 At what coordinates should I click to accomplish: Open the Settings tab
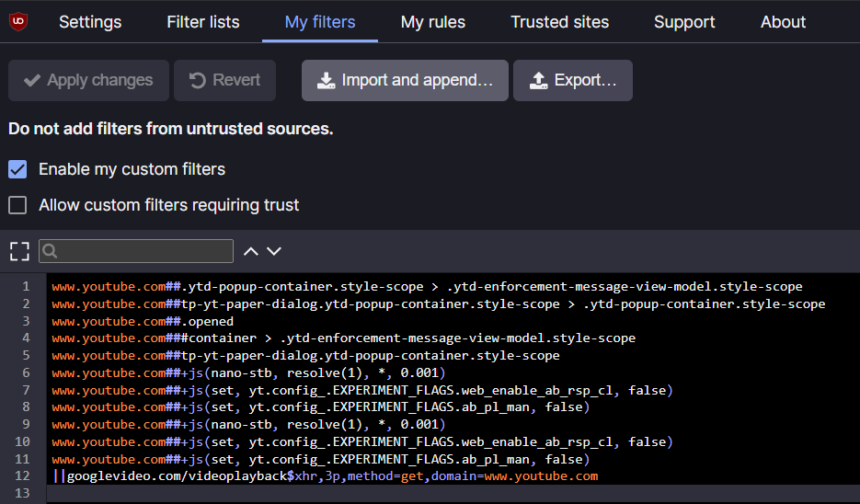90,22
